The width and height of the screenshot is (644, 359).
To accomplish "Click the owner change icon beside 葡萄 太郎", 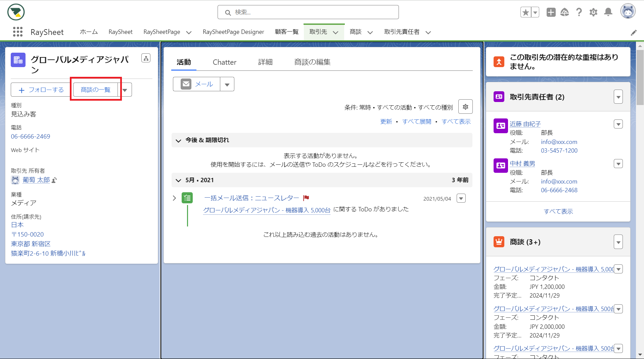I will (x=54, y=180).
